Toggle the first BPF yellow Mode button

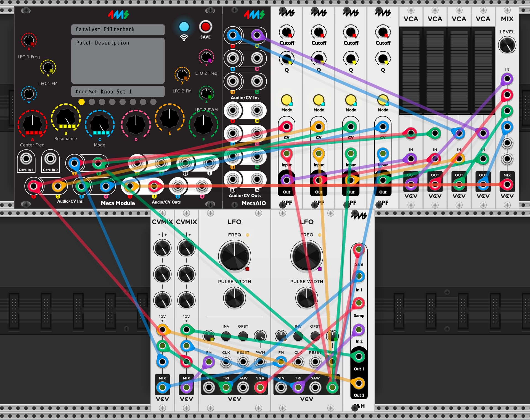click(x=287, y=100)
